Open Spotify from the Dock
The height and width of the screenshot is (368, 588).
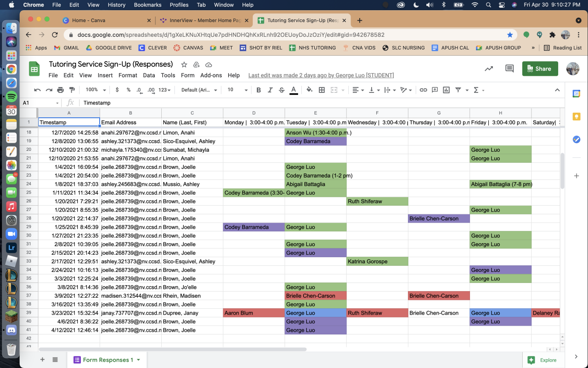pos(11,97)
